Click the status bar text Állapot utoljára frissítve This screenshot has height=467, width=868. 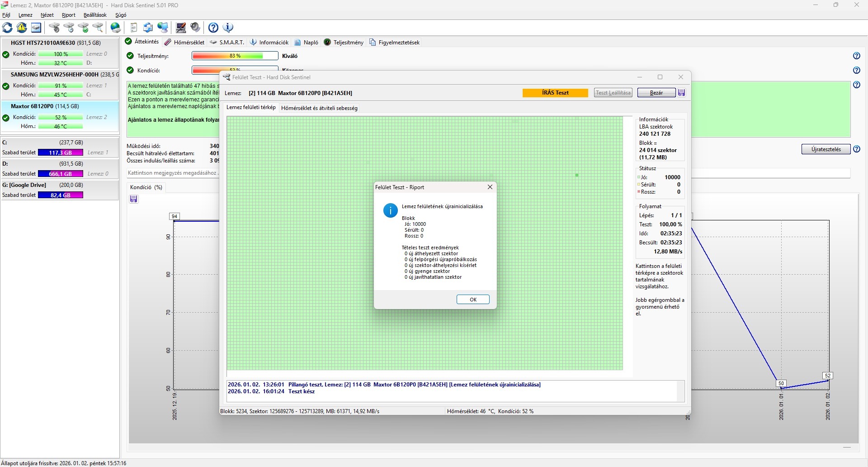64,463
